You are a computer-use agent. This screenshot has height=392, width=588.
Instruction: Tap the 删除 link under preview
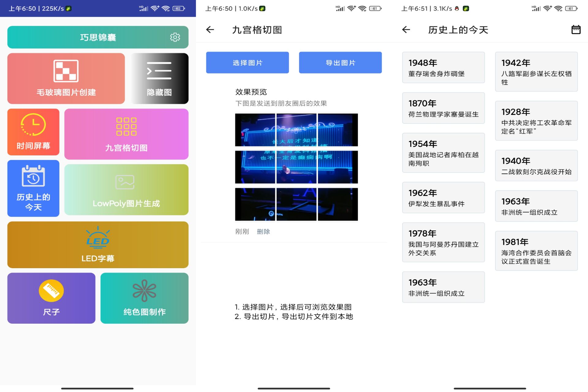point(263,232)
